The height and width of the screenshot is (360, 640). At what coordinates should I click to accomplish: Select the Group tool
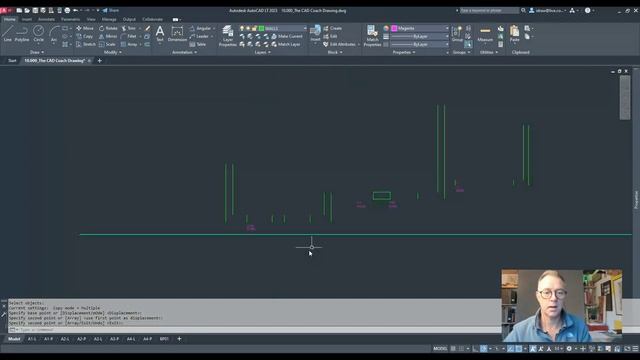pyautogui.click(x=457, y=33)
